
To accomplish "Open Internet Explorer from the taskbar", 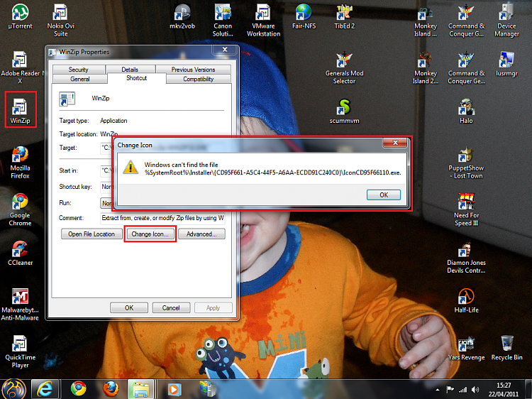I will [45, 389].
